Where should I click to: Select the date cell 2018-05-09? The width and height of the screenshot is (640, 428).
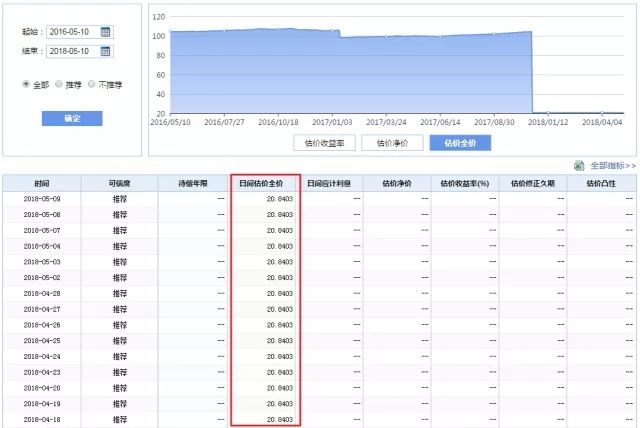pos(42,199)
